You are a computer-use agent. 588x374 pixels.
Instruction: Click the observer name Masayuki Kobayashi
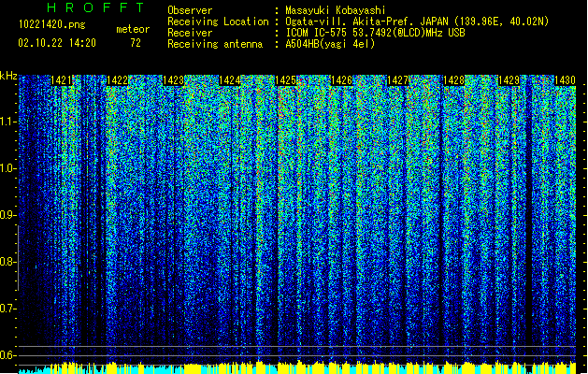point(336,10)
